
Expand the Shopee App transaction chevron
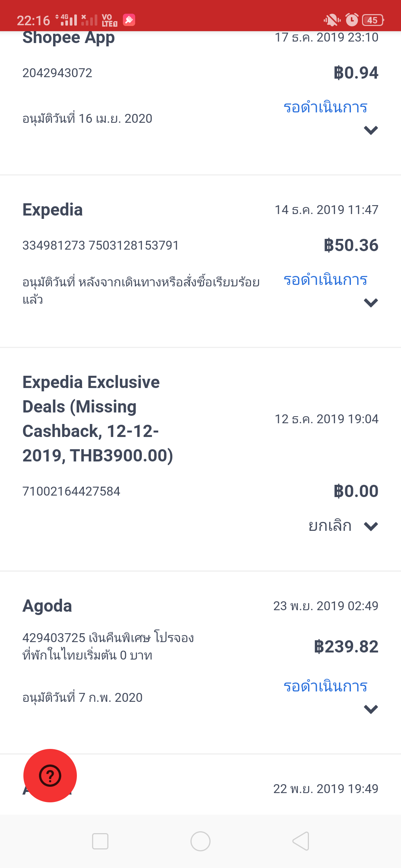pyautogui.click(x=371, y=130)
